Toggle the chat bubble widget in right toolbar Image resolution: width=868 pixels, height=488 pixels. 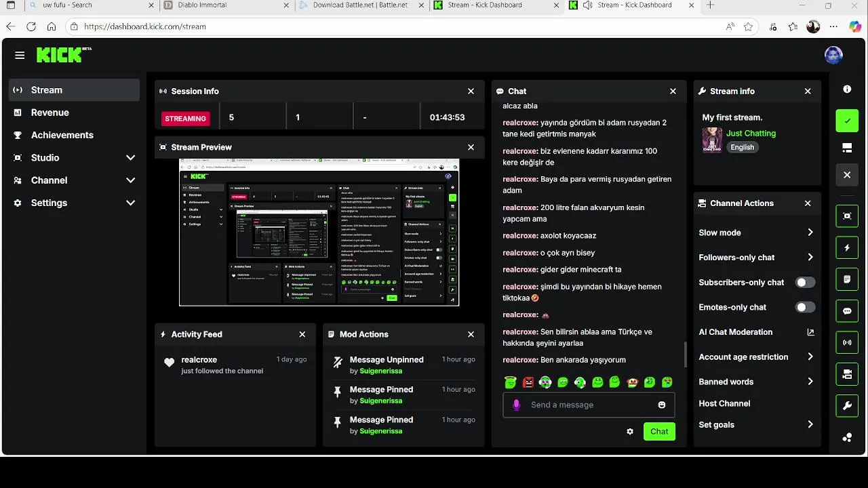tap(847, 311)
